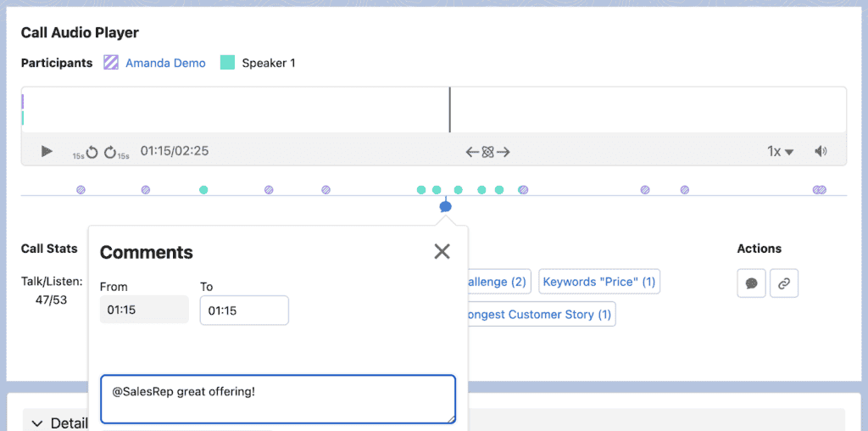Close the Comments popup
This screenshot has height=431, width=868.
pyautogui.click(x=442, y=251)
